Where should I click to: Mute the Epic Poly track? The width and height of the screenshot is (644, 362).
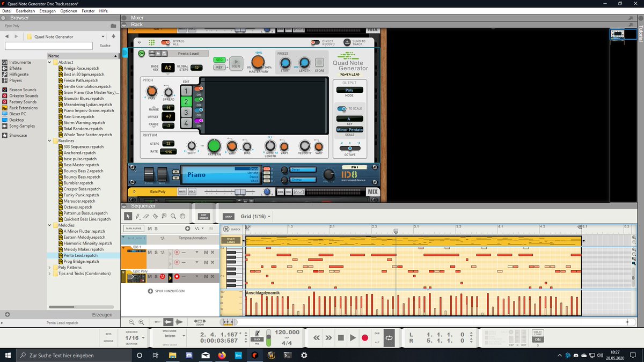[149, 276]
